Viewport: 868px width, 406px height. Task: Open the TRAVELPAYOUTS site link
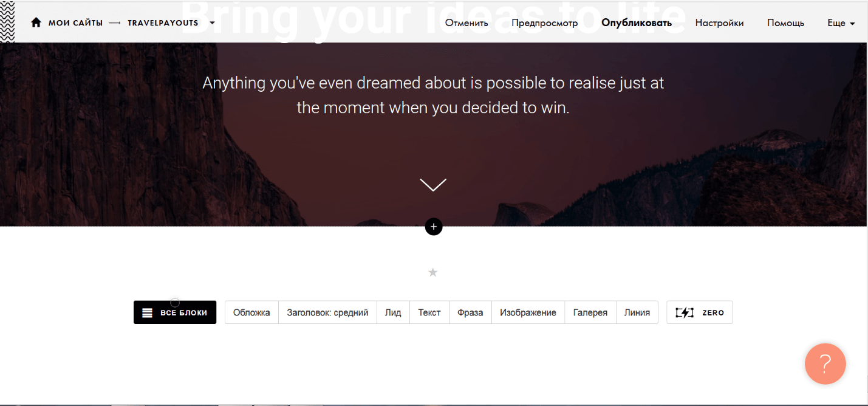pyautogui.click(x=163, y=23)
